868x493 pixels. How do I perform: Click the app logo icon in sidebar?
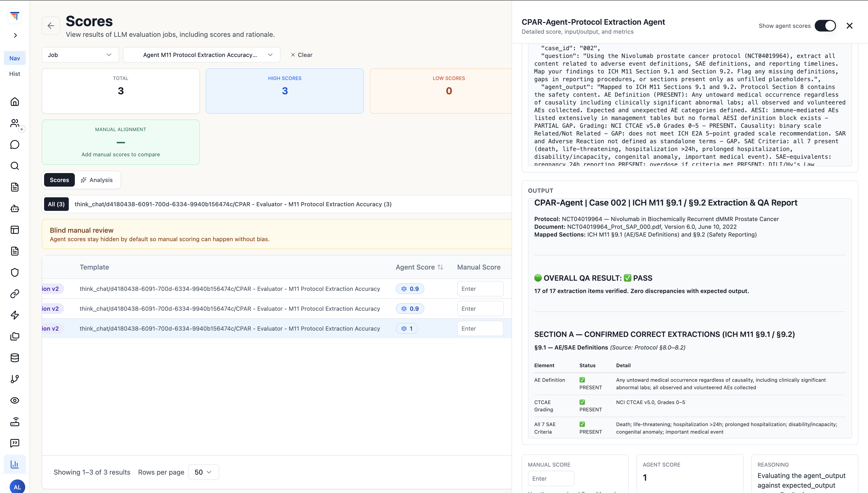click(15, 16)
